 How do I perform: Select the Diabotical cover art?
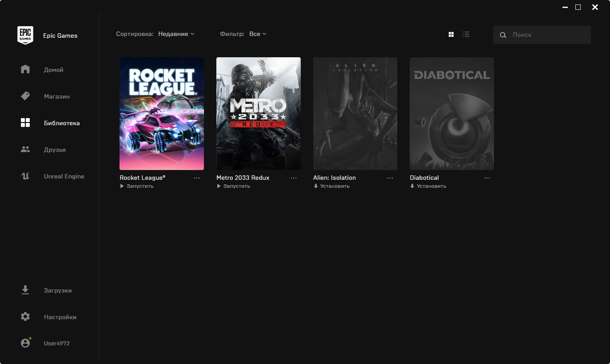(x=452, y=114)
